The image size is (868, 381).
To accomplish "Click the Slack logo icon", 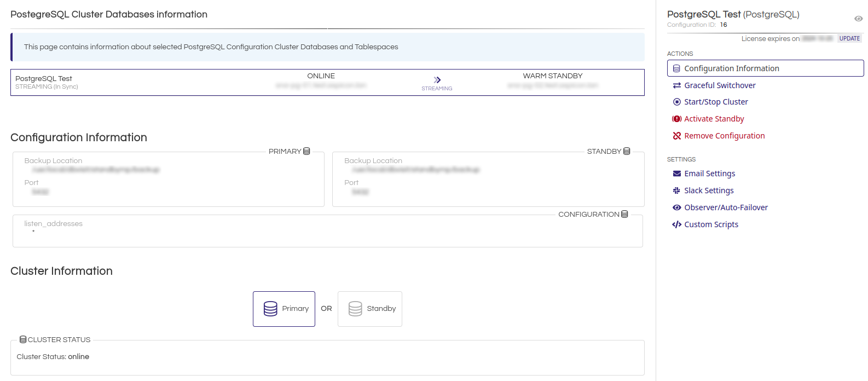I will (x=676, y=190).
